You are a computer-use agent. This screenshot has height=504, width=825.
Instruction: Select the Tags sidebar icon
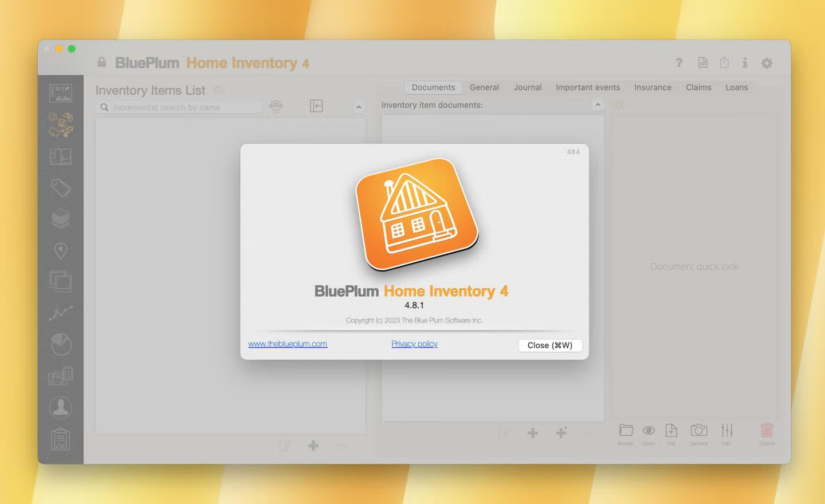click(x=61, y=188)
